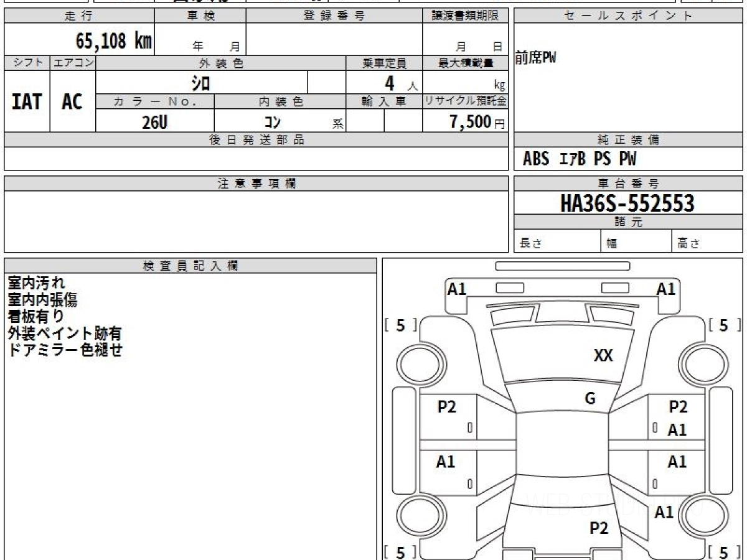Select the AC air conditioner value

pyautogui.click(x=72, y=101)
